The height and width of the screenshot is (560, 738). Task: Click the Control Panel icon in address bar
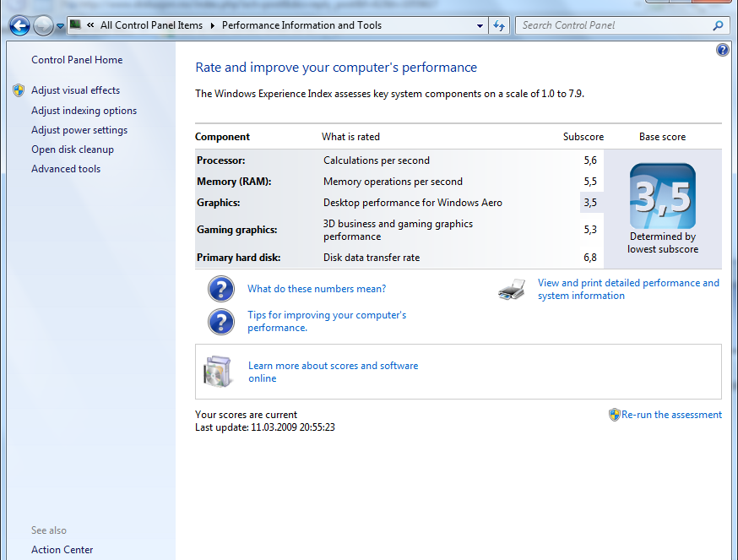75,25
